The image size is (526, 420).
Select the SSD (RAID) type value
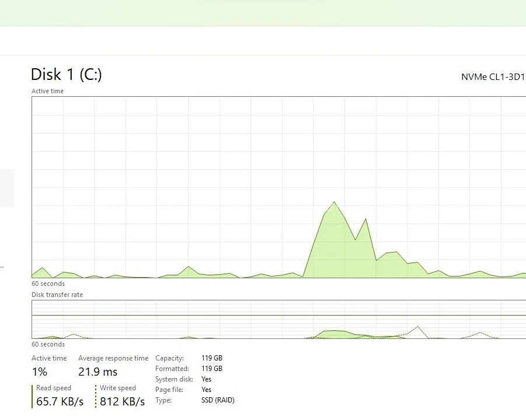(218, 400)
